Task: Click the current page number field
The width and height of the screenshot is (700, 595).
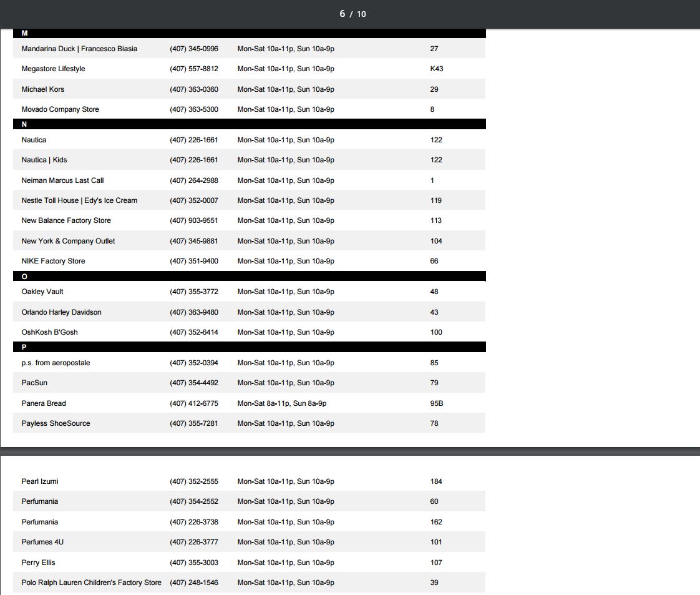Action: (x=342, y=14)
